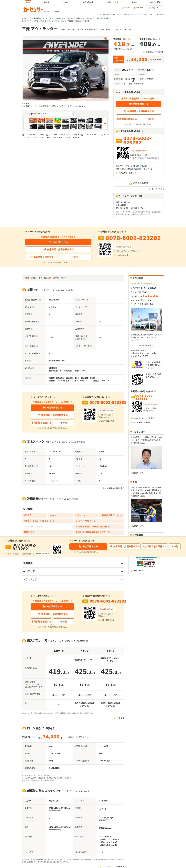186x868 pixels.
Task: Click 車両状態を確認する in the sticky bar
Action: click(155, 547)
